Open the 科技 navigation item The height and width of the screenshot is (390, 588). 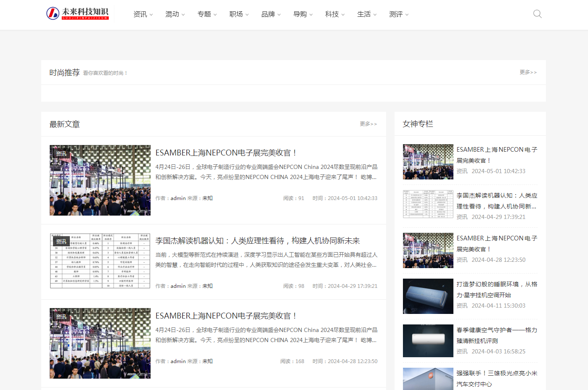[332, 14]
